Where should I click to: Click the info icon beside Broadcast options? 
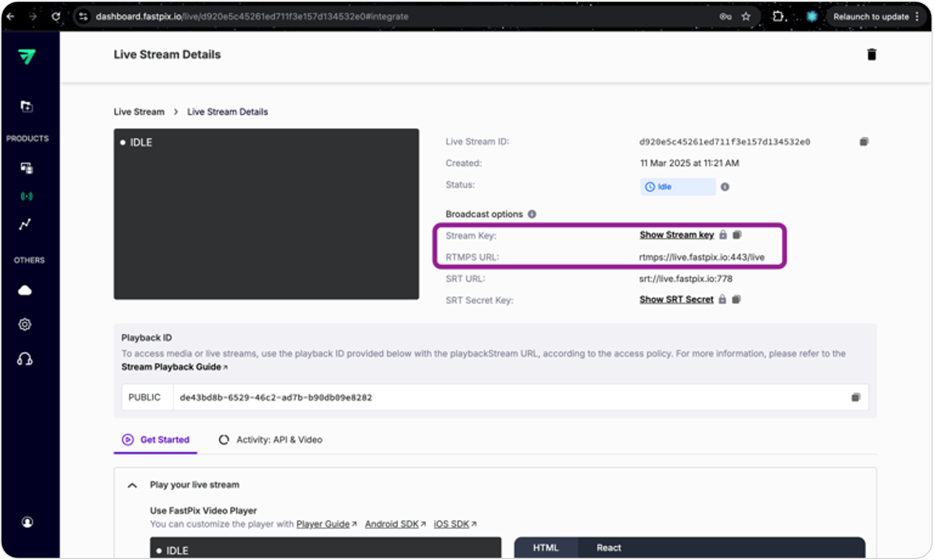pos(532,214)
